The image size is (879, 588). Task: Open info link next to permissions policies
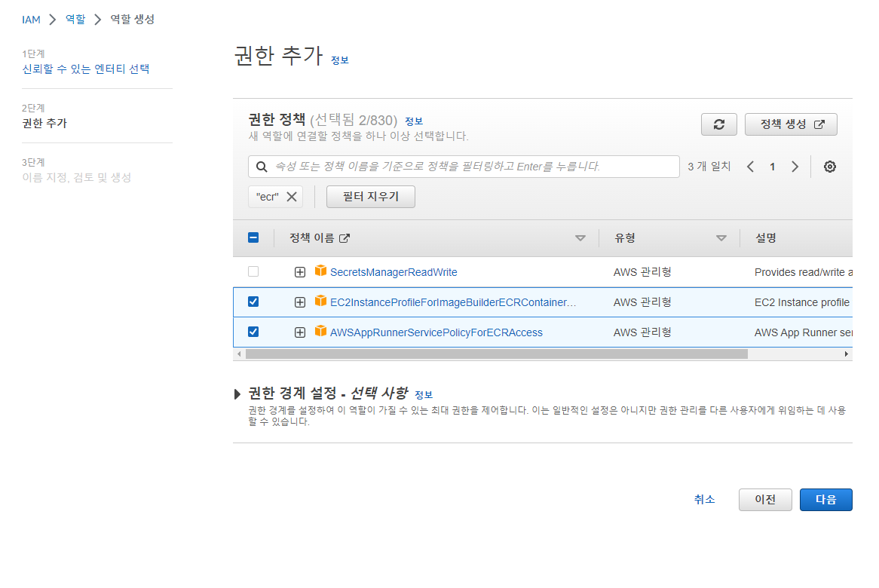coord(414,121)
